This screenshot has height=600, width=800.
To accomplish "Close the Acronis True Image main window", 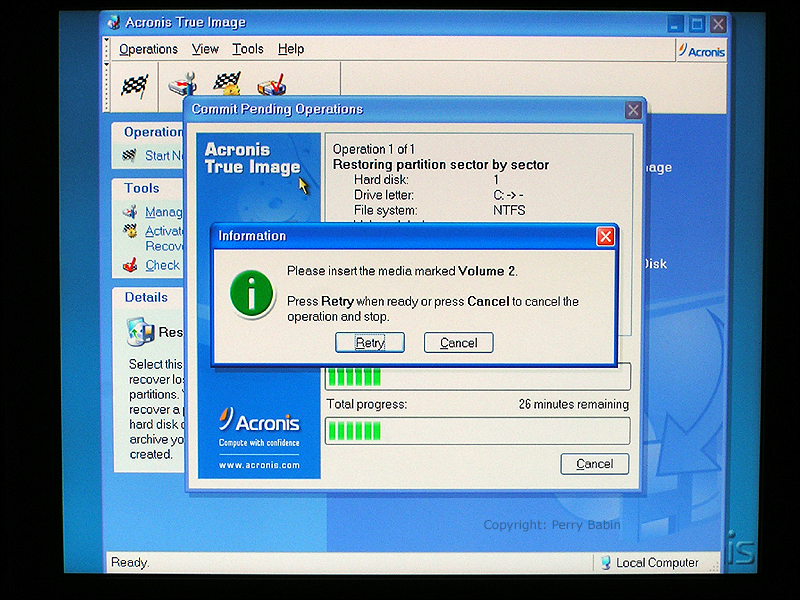I will click(x=718, y=24).
